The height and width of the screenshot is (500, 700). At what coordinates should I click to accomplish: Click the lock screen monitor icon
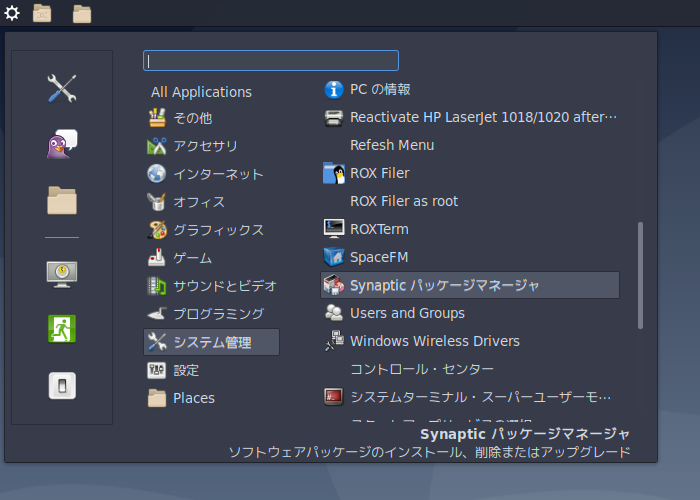pyautogui.click(x=62, y=274)
